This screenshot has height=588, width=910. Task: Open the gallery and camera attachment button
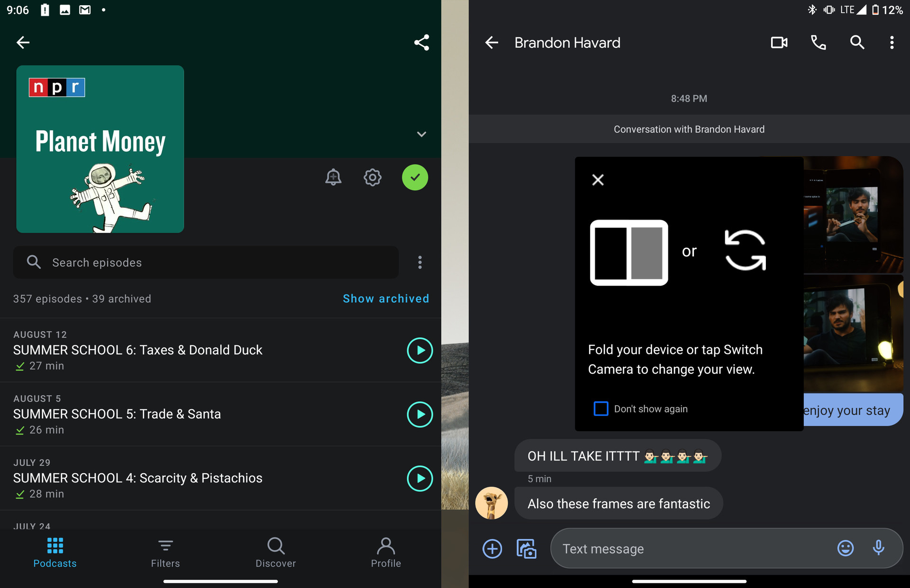tap(526, 549)
